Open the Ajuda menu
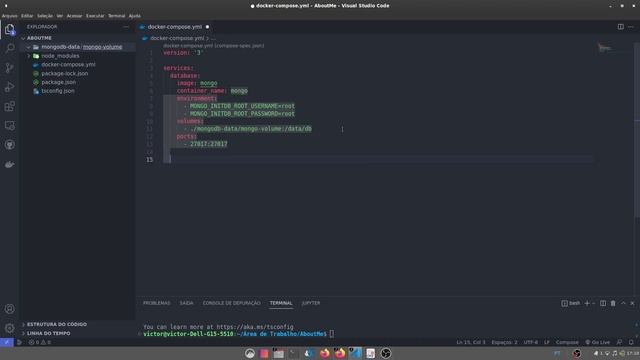This screenshot has height=360, width=640. point(135,16)
